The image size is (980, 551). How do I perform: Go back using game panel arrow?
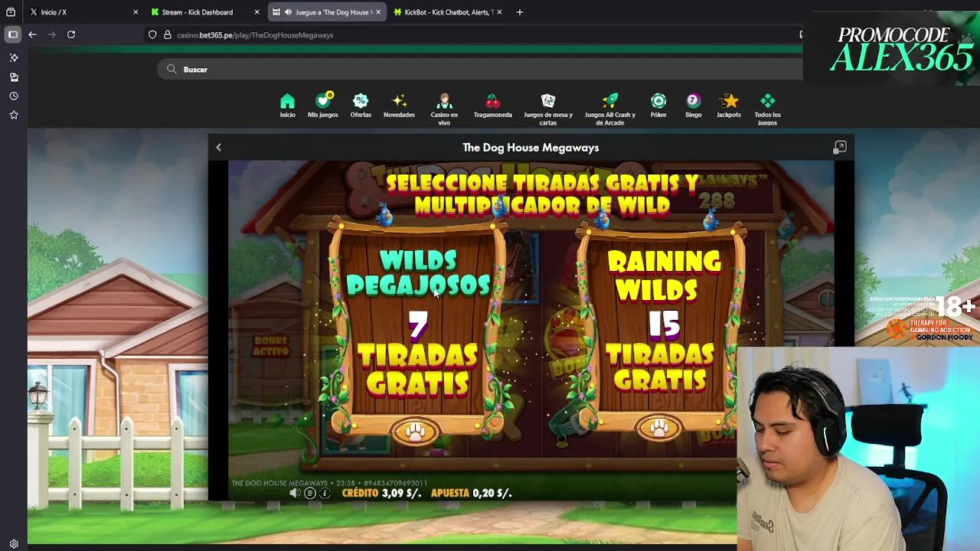click(218, 147)
